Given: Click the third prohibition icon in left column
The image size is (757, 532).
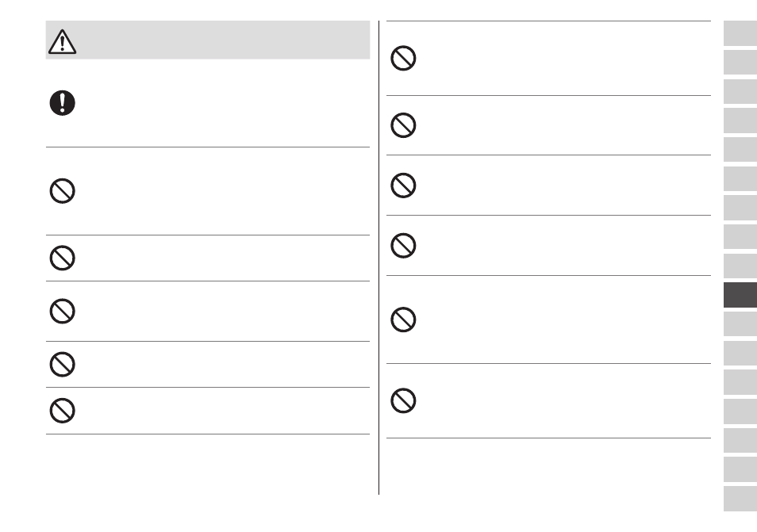Looking at the screenshot, I should click(62, 311).
